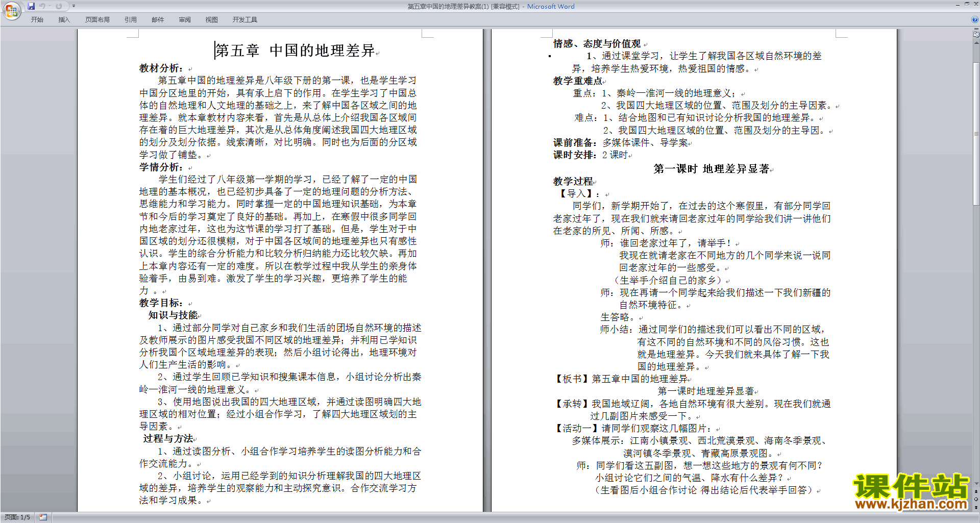The image size is (980, 523).
Task: Restore down the Word window
Action: coord(967,5)
